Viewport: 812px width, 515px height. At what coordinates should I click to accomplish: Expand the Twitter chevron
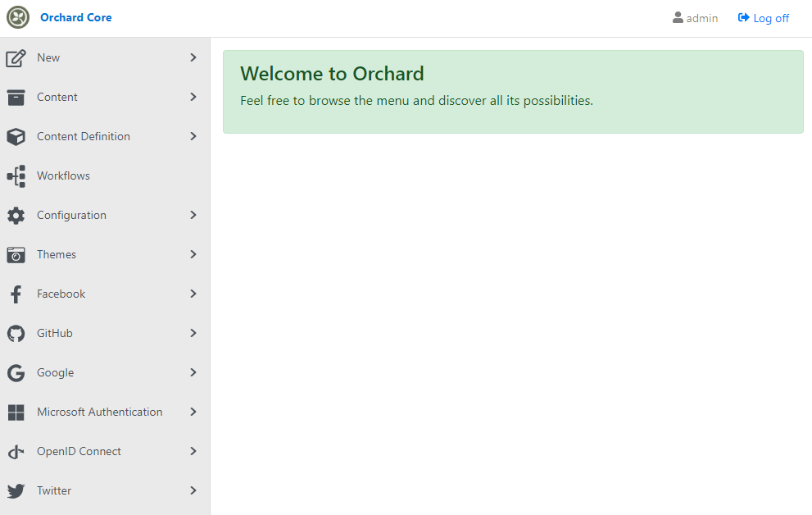click(x=193, y=490)
